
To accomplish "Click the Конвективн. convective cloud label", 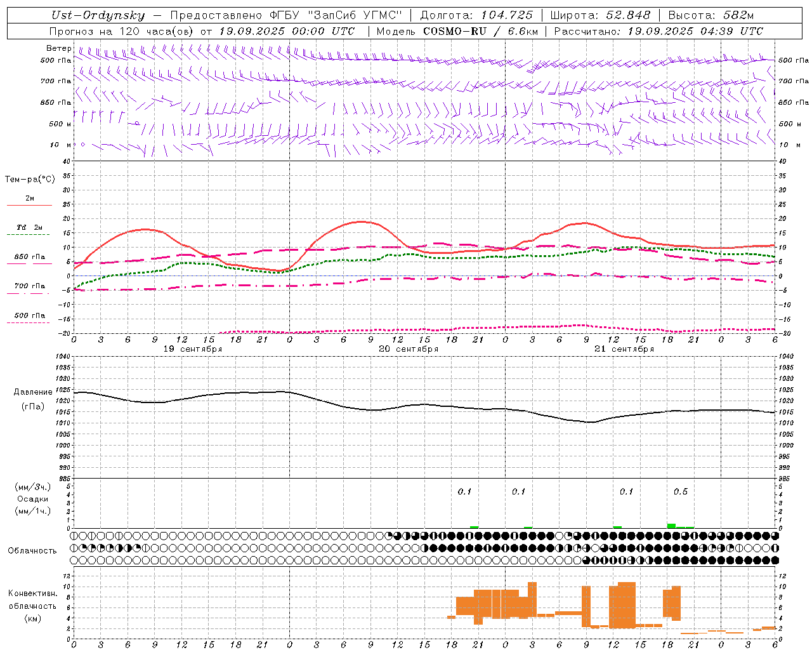I will 33,594.
